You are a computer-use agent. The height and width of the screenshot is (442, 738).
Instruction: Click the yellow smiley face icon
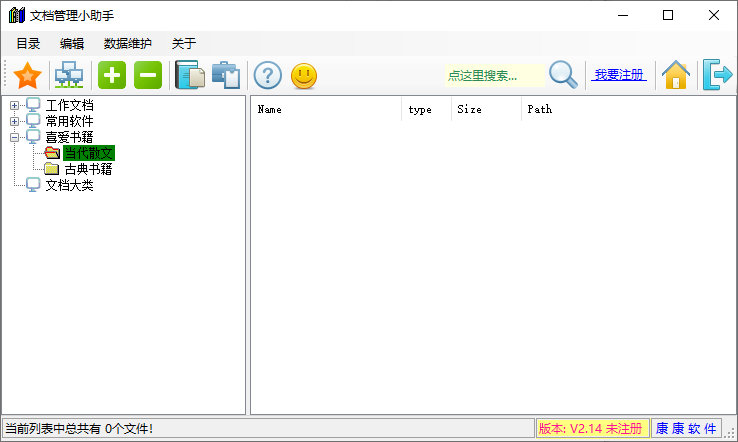(304, 75)
